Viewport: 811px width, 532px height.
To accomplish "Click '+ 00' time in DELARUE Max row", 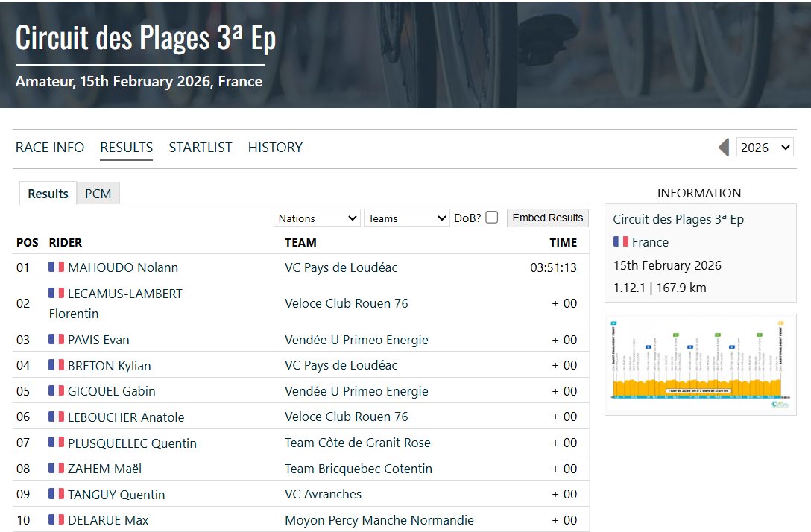I will tap(564, 520).
